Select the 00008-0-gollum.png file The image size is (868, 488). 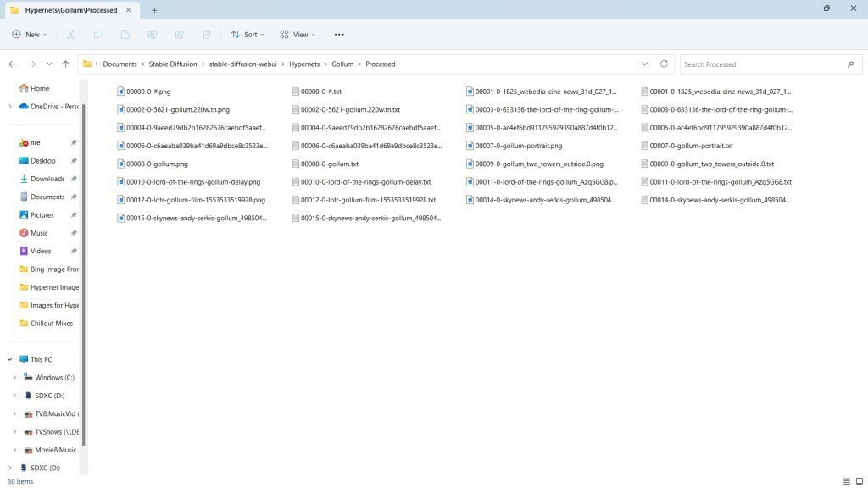157,164
